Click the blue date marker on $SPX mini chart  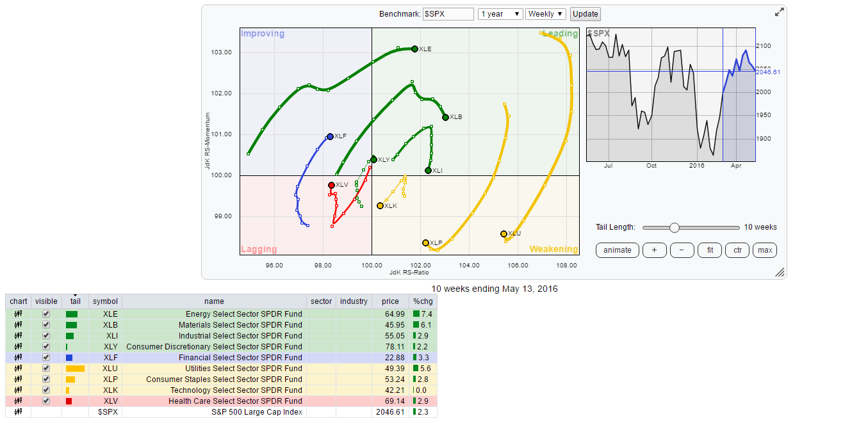pos(723,95)
